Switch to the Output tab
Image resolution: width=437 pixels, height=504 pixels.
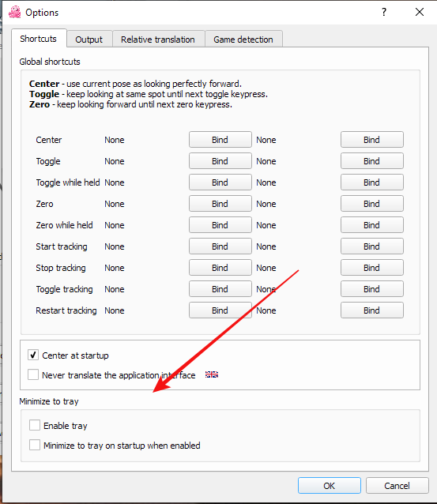[89, 39]
